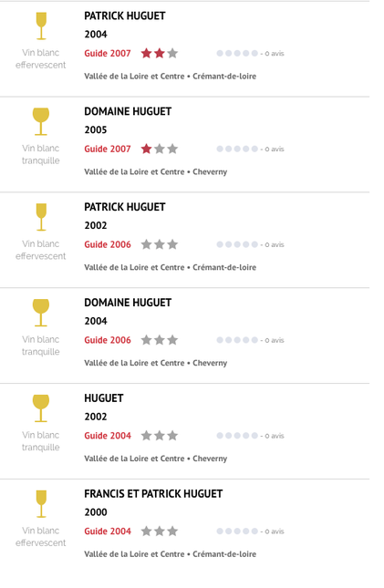The image size is (384, 588).
Task: Click the Patrick Huguet 2002 flute glass icon
Action: click(x=41, y=217)
